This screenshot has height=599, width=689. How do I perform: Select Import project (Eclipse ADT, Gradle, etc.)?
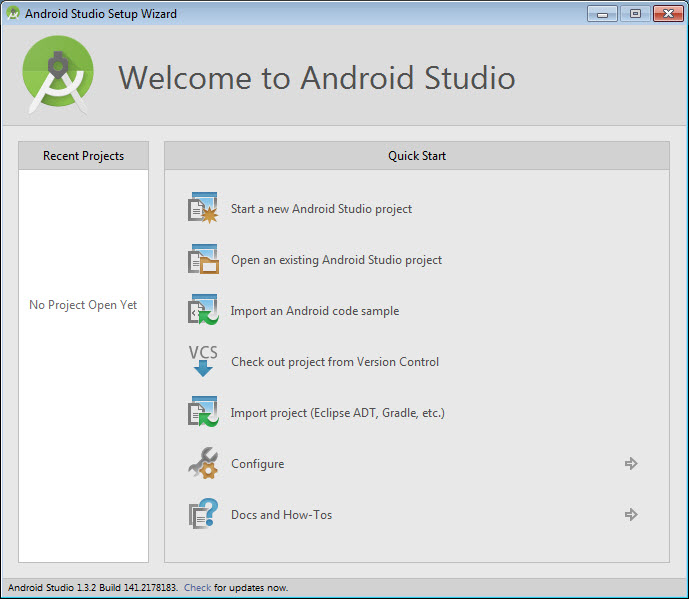click(337, 413)
